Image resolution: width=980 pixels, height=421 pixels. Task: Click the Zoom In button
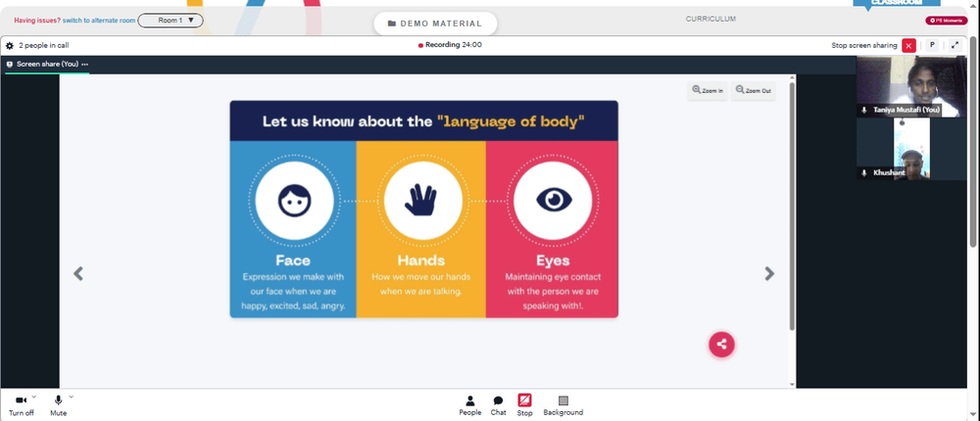[708, 91]
